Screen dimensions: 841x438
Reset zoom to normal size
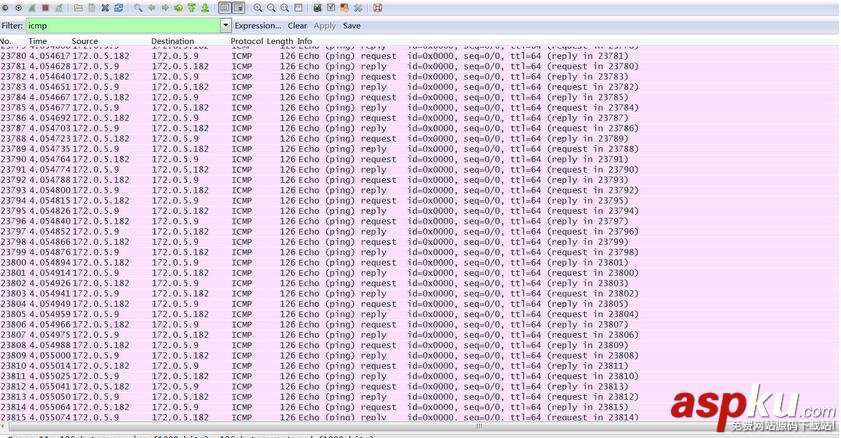pos(285,8)
